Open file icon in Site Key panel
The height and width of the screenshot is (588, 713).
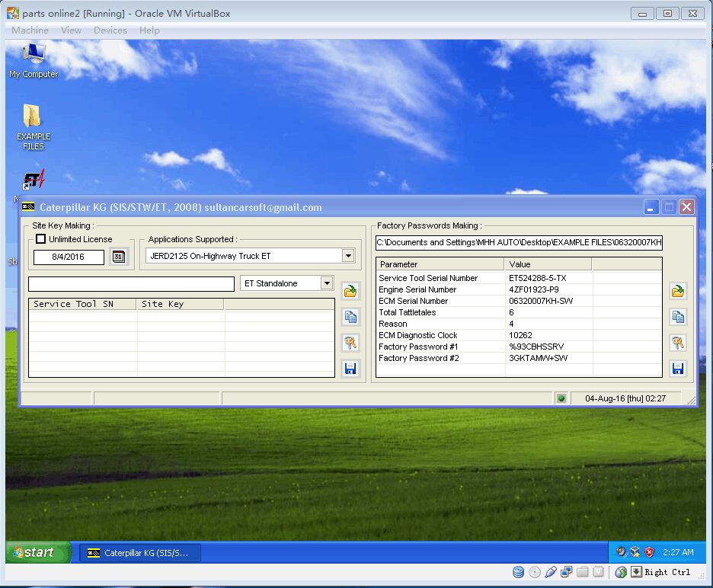click(x=350, y=291)
